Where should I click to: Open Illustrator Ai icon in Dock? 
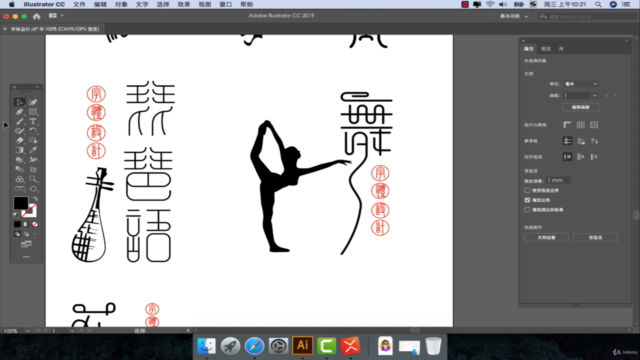pyautogui.click(x=302, y=346)
